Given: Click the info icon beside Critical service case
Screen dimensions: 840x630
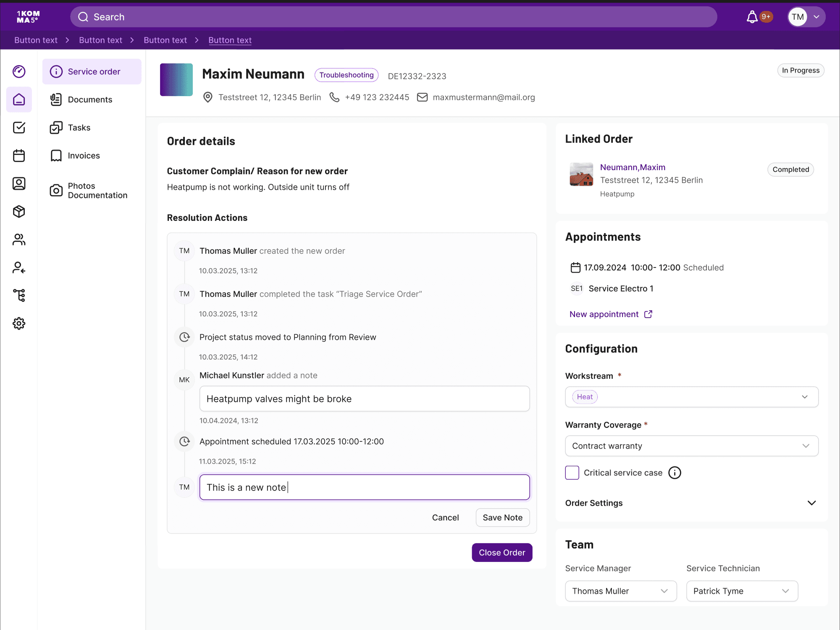Looking at the screenshot, I should tap(675, 472).
